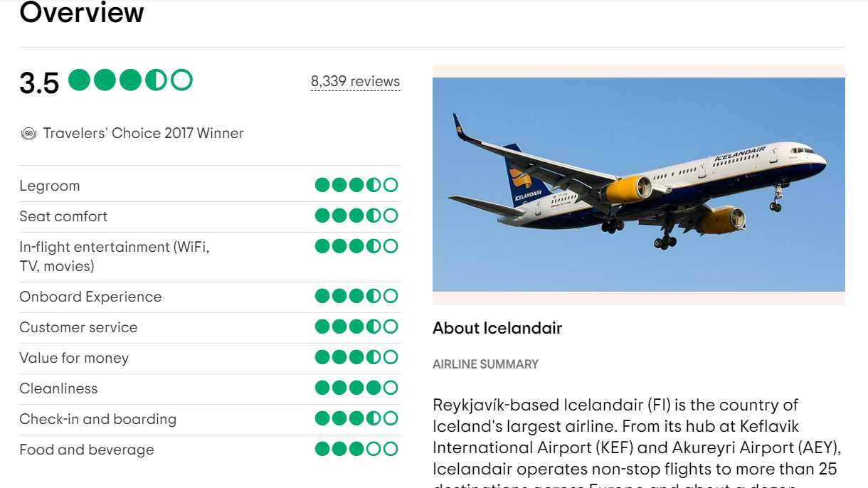The height and width of the screenshot is (488, 868).
Task: Click the Customer service rating bubbles
Action: coord(356,327)
